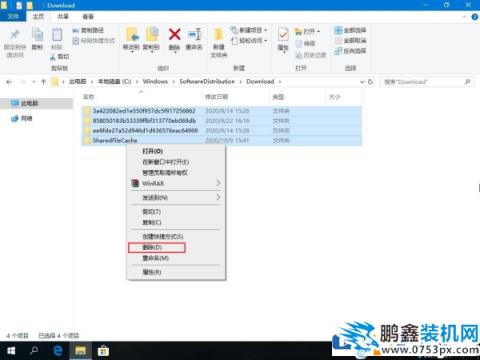
Task: Click Edit (编辑) in the ribbon Open group
Action: pyautogui.click(x=305, y=43)
